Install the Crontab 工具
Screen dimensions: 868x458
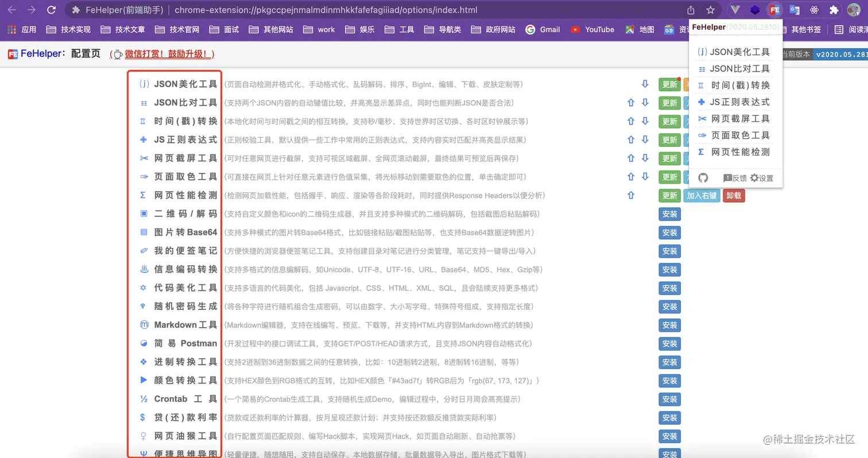point(669,399)
